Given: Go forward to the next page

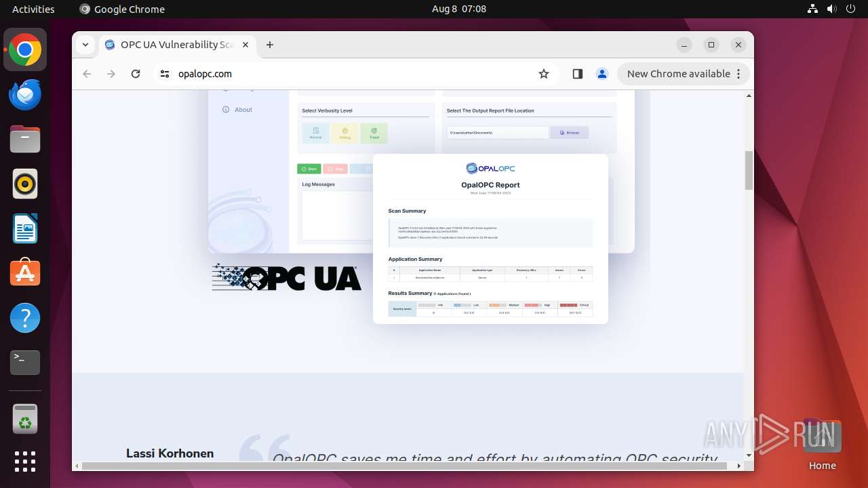Looking at the screenshot, I should 111,74.
